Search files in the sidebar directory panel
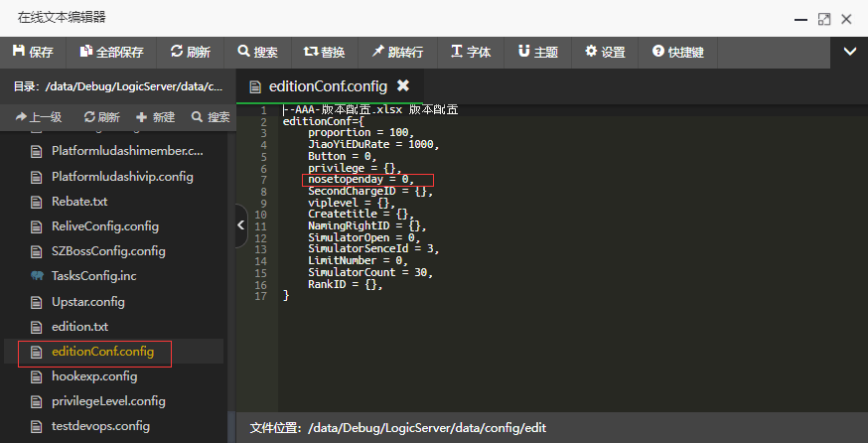The image size is (868, 443). tap(211, 117)
